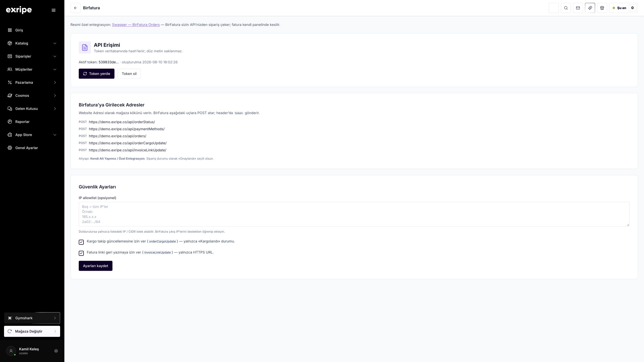Click Kamil Keleş avatar icon
644x362 pixels.
pyautogui.click(x=11, y=351)
